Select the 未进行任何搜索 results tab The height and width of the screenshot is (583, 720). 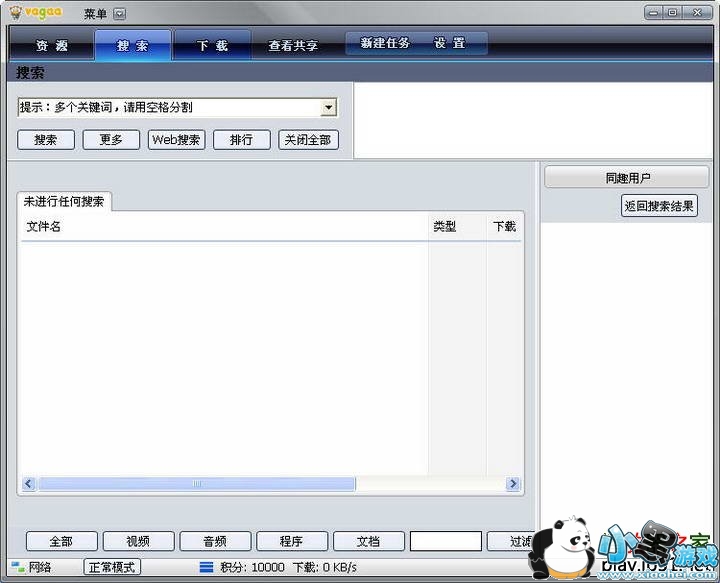pyautogui.click(x=64, y=202)
